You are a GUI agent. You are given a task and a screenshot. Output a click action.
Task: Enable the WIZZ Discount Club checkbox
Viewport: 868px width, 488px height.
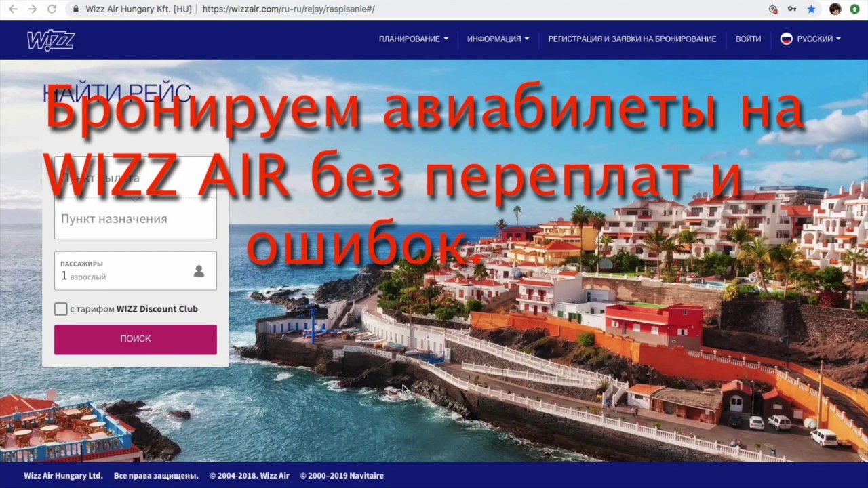(x=61, y=309)
